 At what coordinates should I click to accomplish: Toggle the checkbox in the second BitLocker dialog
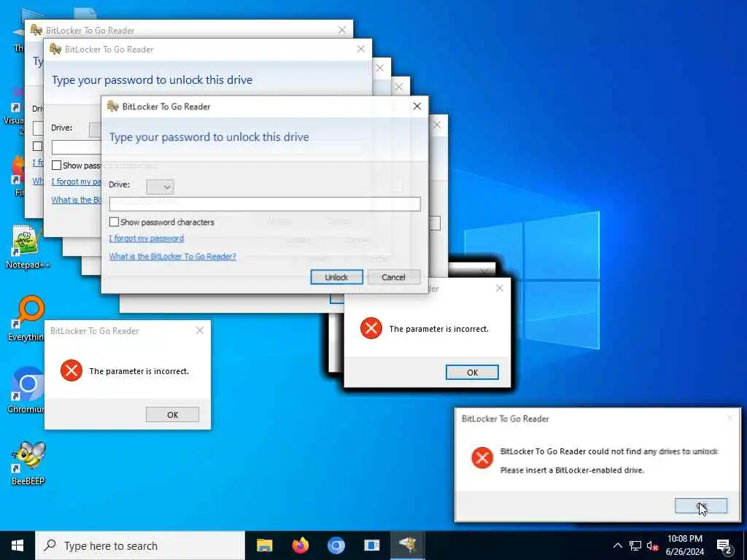click(56, 166)
